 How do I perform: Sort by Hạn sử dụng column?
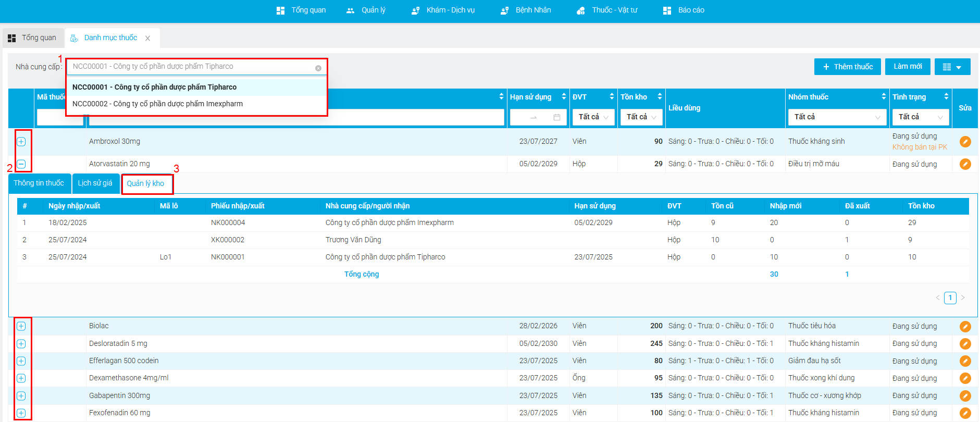tap(564, 97)
